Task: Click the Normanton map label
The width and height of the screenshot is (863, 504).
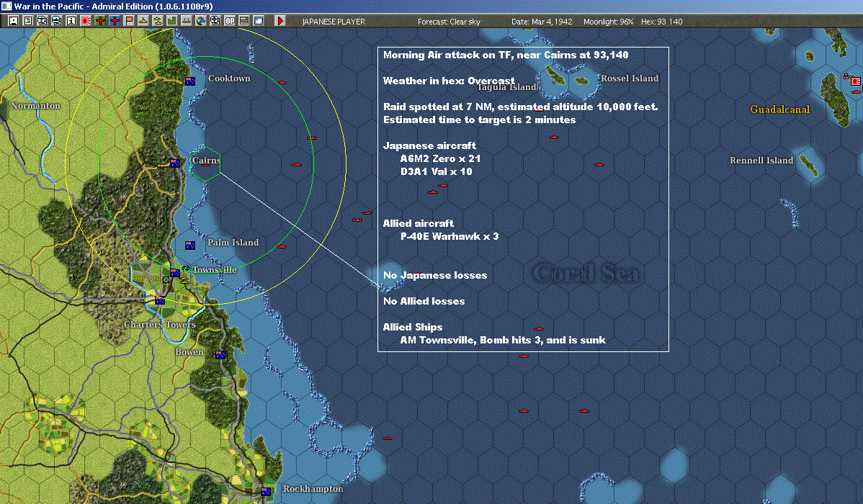Action: [x=36, y=106]
